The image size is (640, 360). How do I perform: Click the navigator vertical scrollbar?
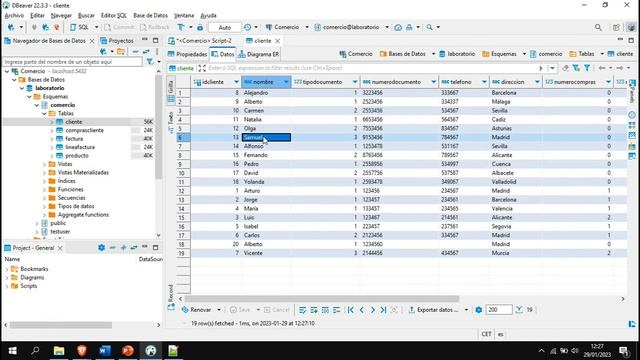tap(158, 127)
